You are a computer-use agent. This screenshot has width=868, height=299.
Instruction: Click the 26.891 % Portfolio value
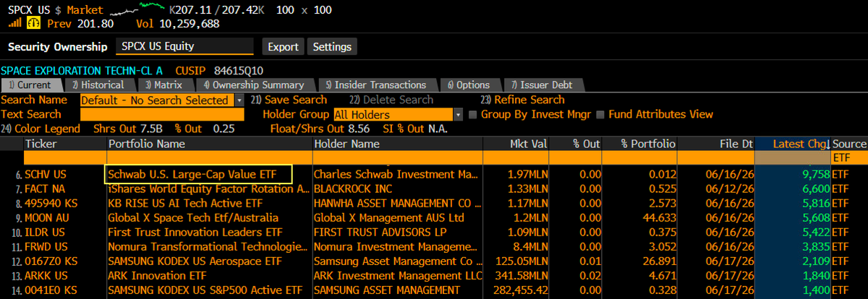click(x=659, y=261)
